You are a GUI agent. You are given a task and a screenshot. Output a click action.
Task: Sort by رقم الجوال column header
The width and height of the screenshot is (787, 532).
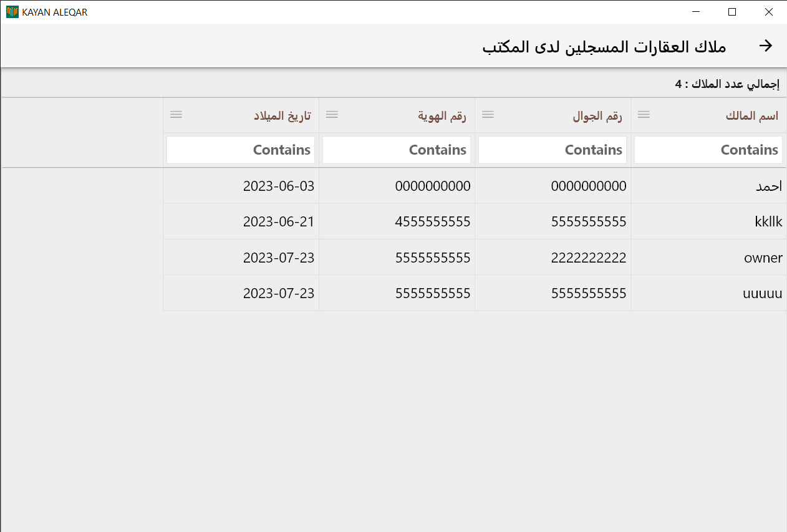click(x=597, y=116)
